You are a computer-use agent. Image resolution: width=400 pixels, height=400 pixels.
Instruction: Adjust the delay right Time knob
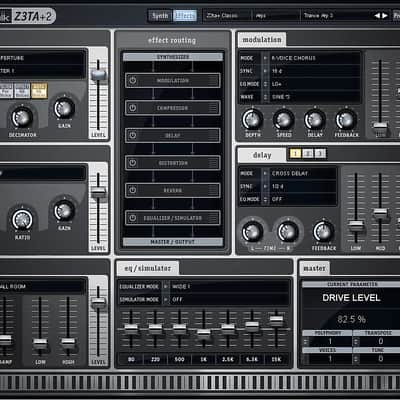pos(288,231)
